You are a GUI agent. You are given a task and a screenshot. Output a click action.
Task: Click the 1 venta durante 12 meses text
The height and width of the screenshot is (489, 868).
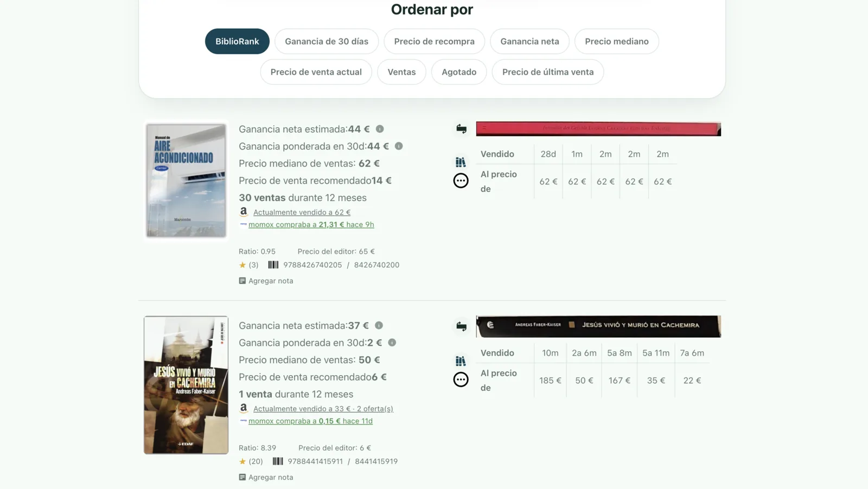pos(296,394)
